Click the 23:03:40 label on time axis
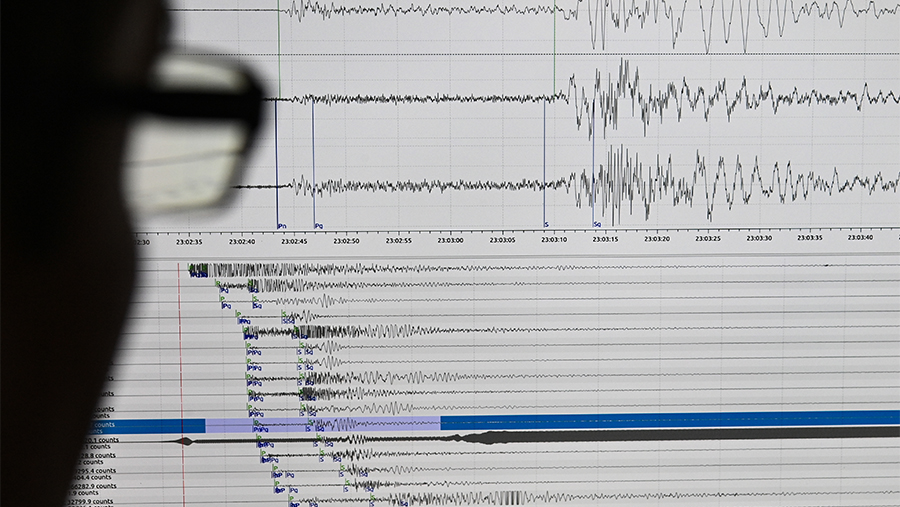This screenshot has height=507, width=900. tap(860, 238)
